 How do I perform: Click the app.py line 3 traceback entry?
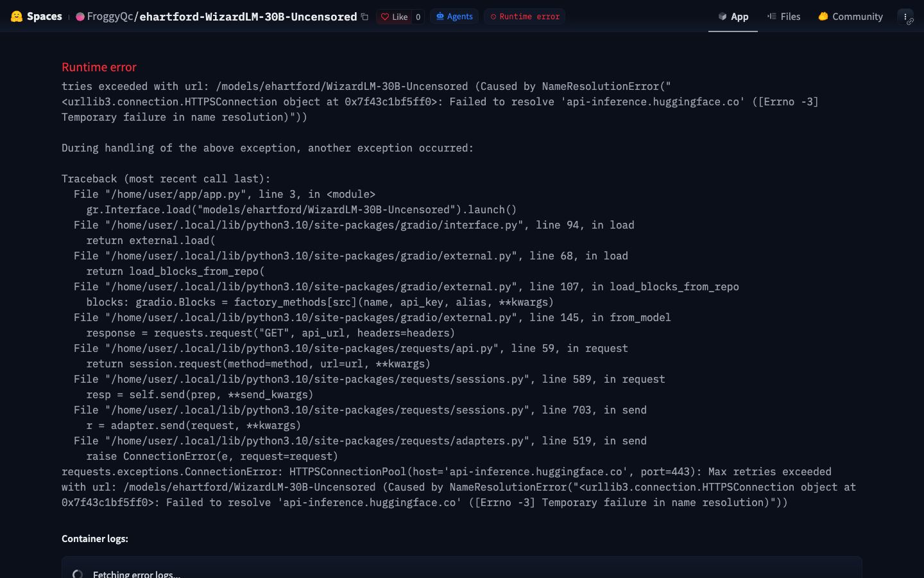[x=225, y=194]
